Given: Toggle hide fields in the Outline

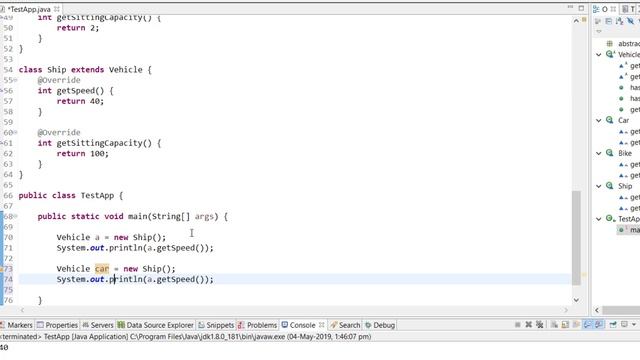Looking at the screenshot, I should (631, 21).
